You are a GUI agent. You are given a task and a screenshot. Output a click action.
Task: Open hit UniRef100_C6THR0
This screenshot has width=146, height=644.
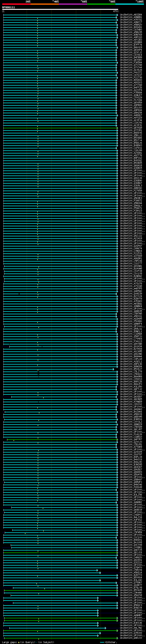point(131,30)
